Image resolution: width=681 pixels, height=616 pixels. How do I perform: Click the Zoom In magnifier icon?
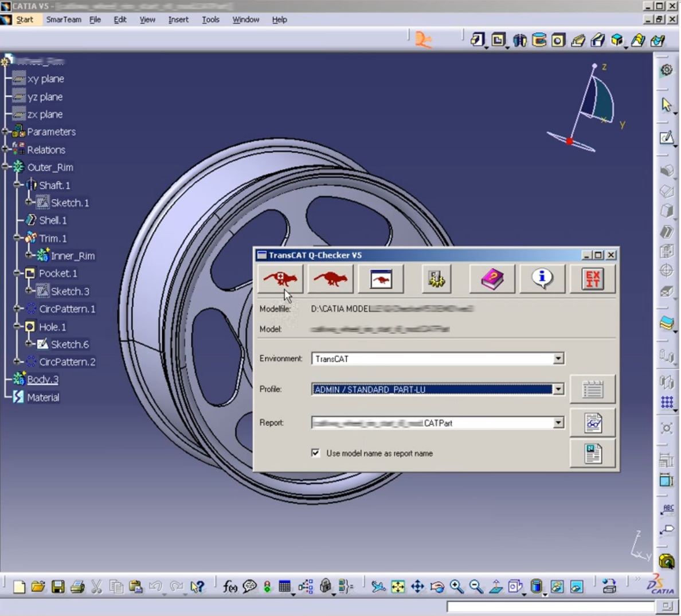[456, 587]
